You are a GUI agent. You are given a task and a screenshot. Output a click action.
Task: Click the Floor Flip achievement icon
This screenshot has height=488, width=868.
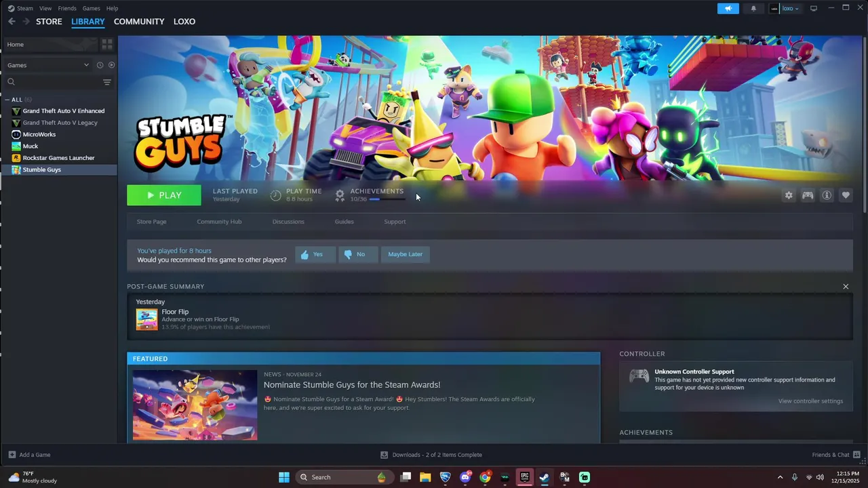pyautogui.click(x=146, y=319)
